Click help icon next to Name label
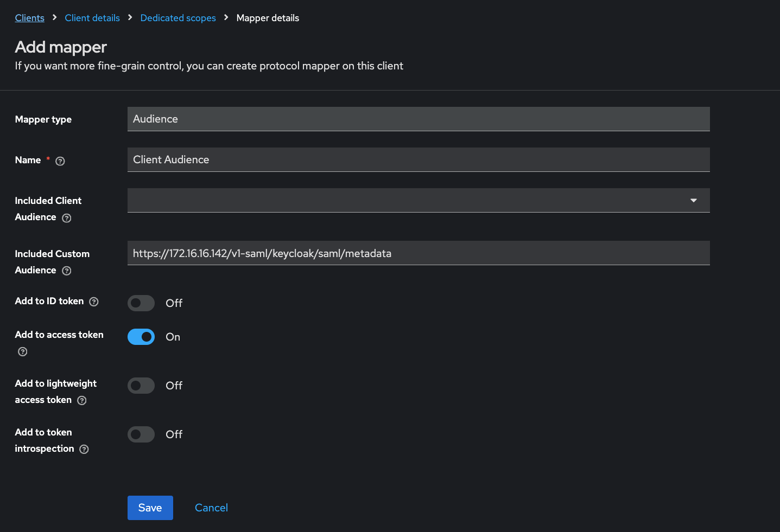Image resolution: width=780 pixels, height=532 pixels. tap(60, 161)
